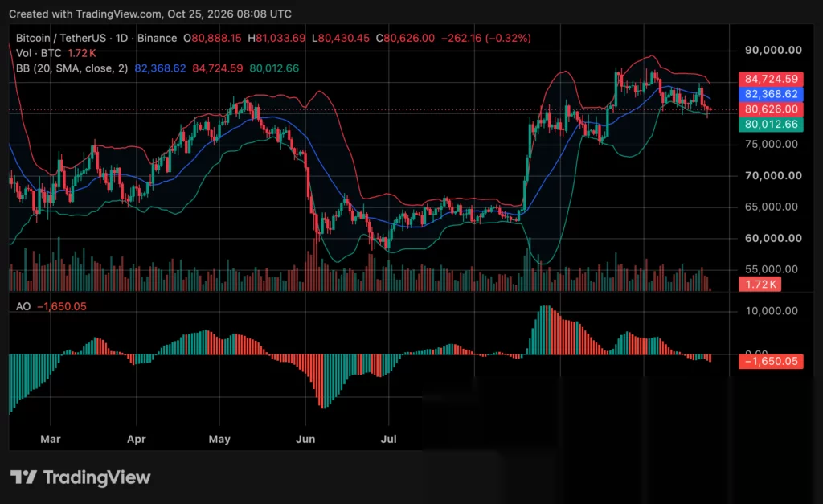This screenshot has height=504, width=823.
Task: Click the 10,000.00 label on the AO axis
Action: (772, 311)
